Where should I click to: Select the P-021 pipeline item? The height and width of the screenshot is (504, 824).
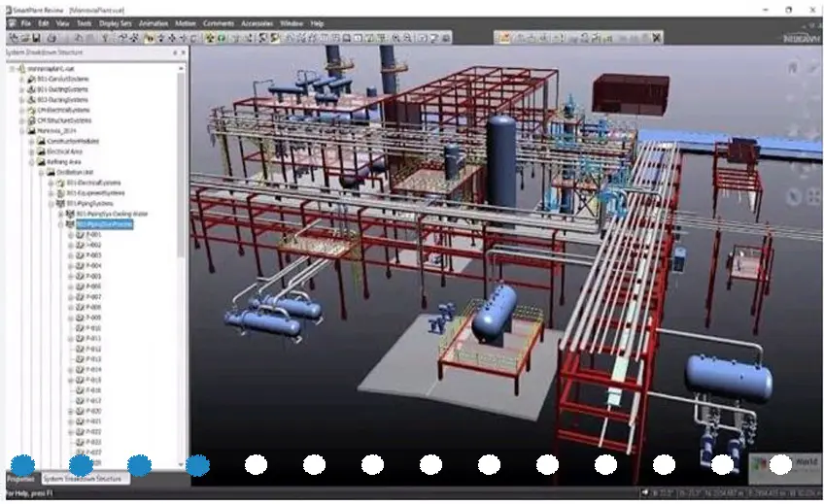point(93,421)
